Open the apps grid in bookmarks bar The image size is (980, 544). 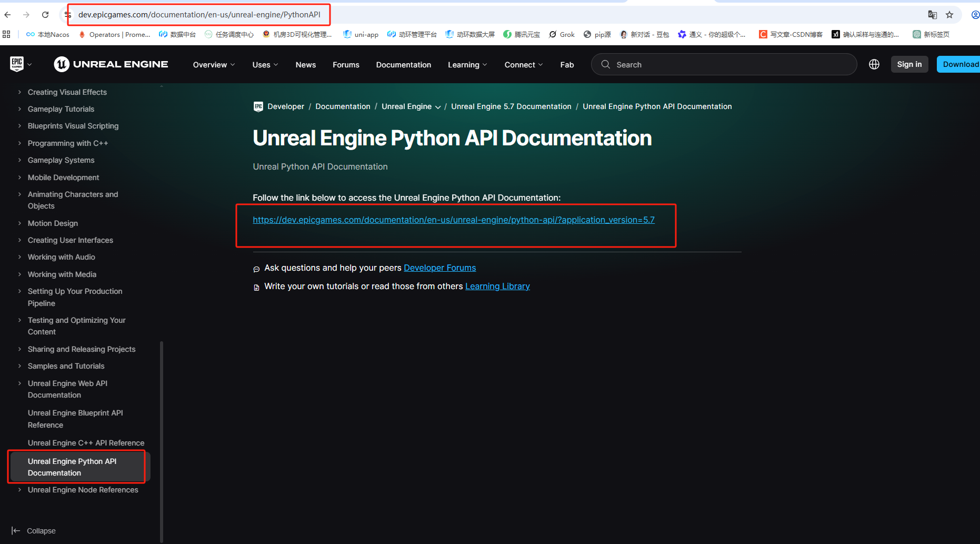6,34
